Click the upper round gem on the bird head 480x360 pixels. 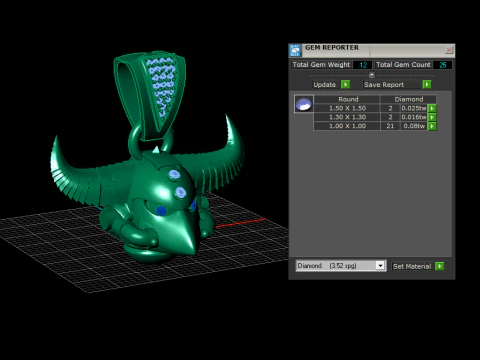click(x=174, y=174)
